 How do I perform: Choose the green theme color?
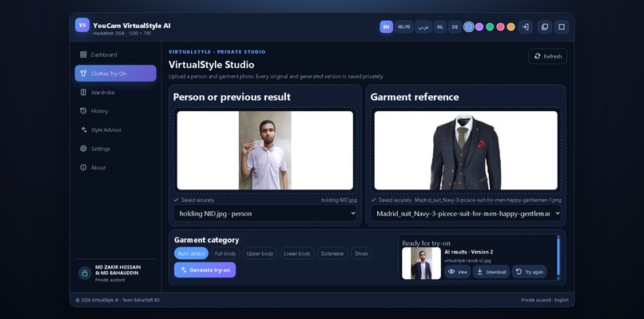click(490, 26)
